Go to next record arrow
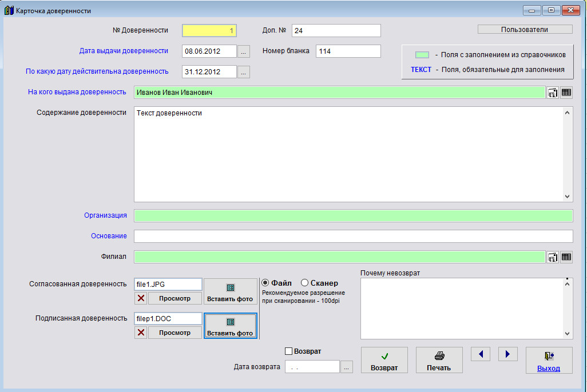The image size is (587, 392). pos(507,354)
